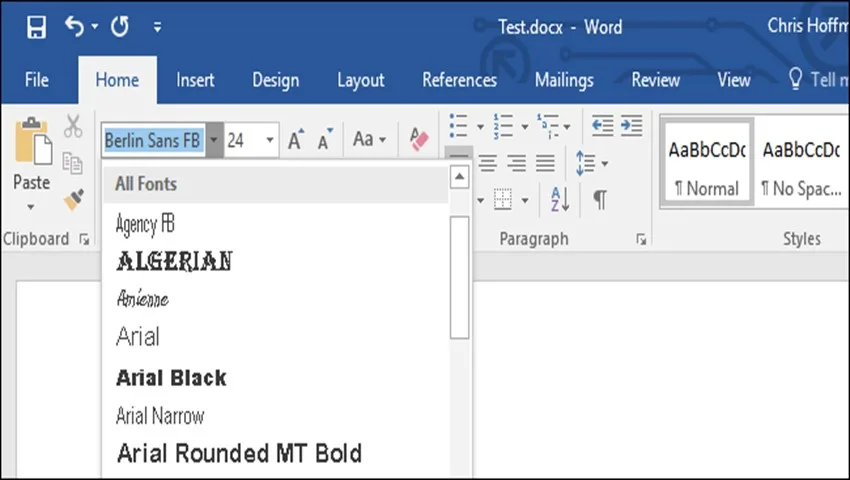Click the Berlin Sans FB font name field
Image resolution: width=850 pixels, height=480 pixels.
[153, 140]
